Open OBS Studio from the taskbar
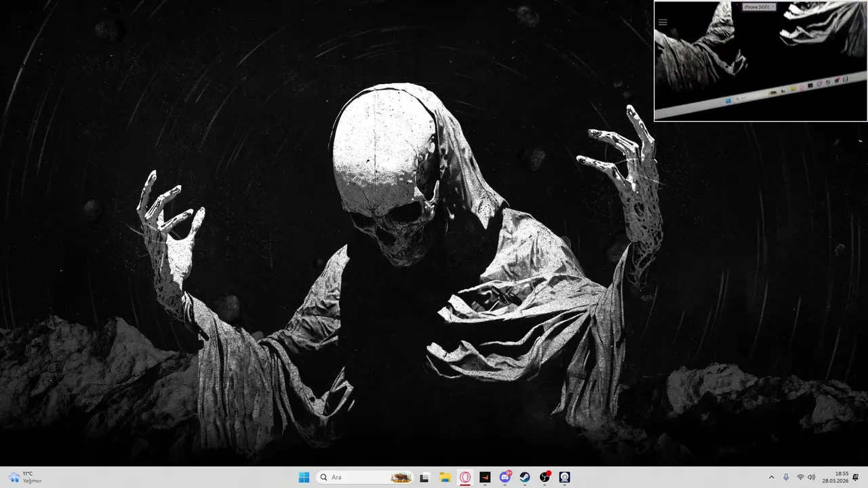The image size is (868, 488). click(x=545, y=477)
